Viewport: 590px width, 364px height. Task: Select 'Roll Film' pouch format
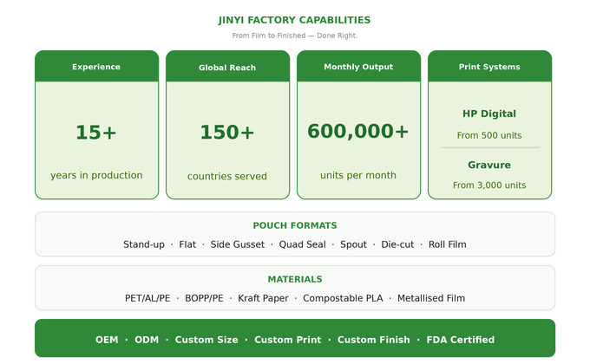click(448, 244)
